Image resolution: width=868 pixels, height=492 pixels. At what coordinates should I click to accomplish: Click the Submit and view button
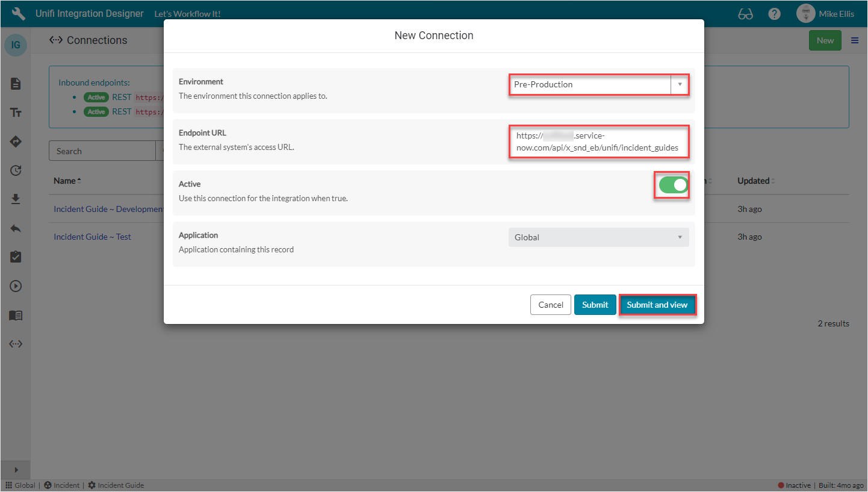click(657, 305)
